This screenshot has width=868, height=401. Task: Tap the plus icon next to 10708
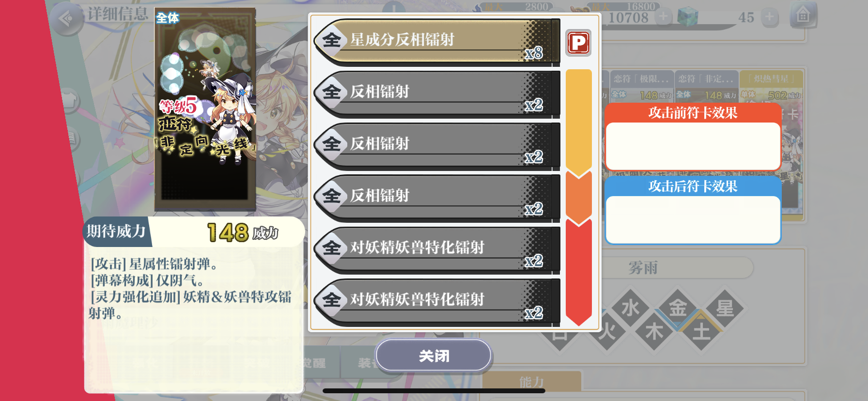click(x=663, y=17)
